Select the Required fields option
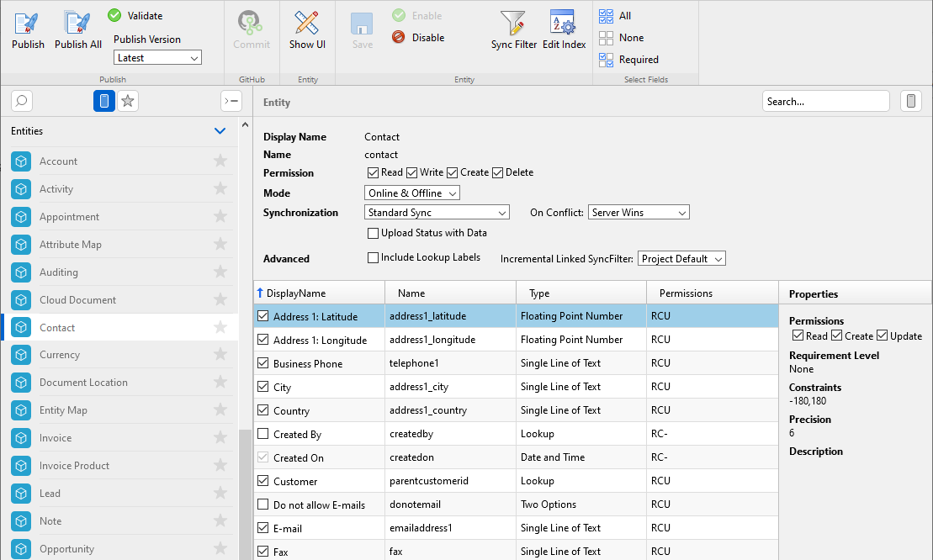Image resolution: width=933 pixels, height=560 pixels. pos(607,60)
